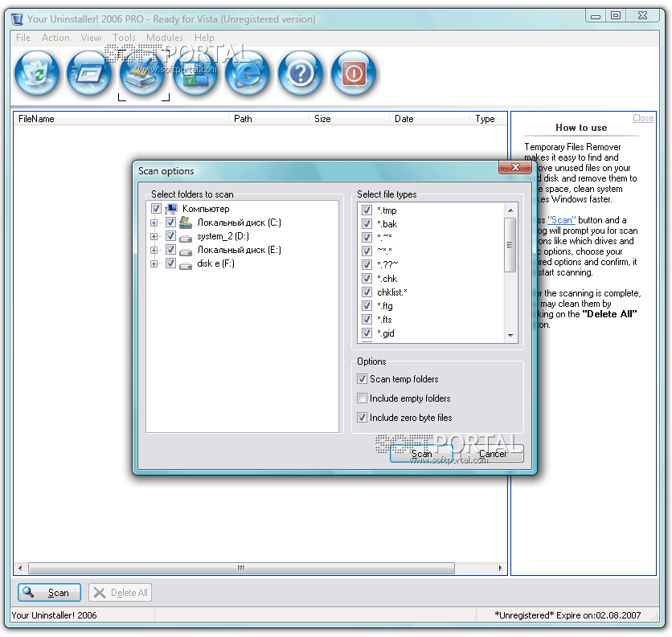
Task: Click the Delete All button
Action: (120, 593)
